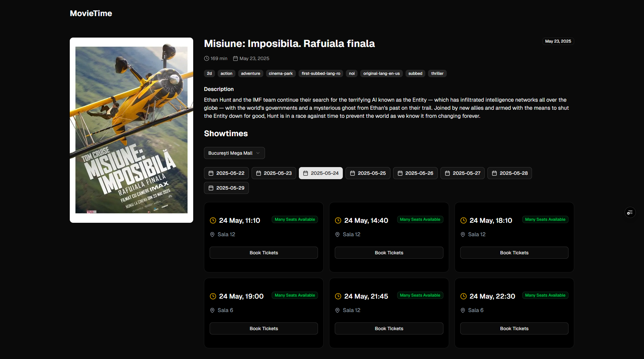Click the "24 May, 19:00" showtime text
This screenshot has width=644, height=359.
[x=241, y=296]
